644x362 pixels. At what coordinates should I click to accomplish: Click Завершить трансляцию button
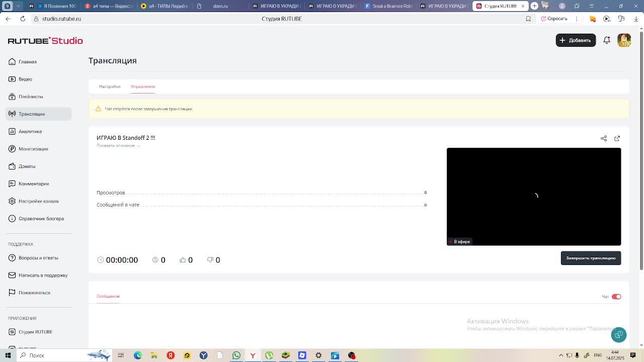(591, 258)
